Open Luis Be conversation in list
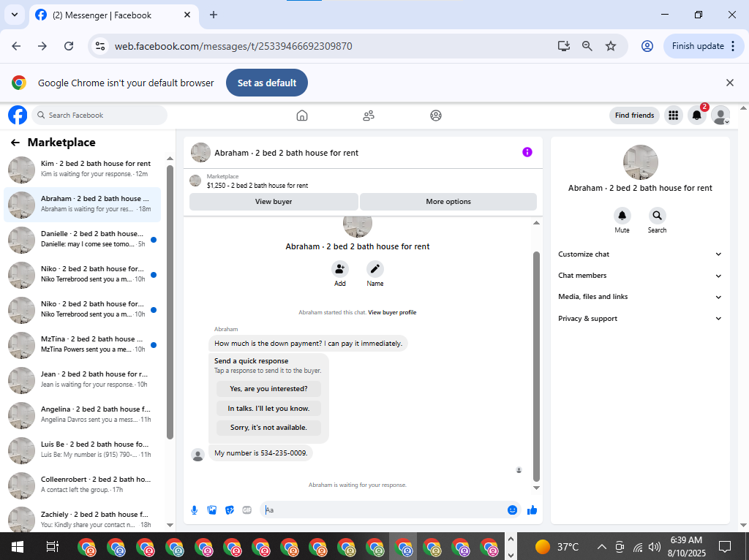Image resolution: width=749 pixels, height=560 pixels. [83, 450]
